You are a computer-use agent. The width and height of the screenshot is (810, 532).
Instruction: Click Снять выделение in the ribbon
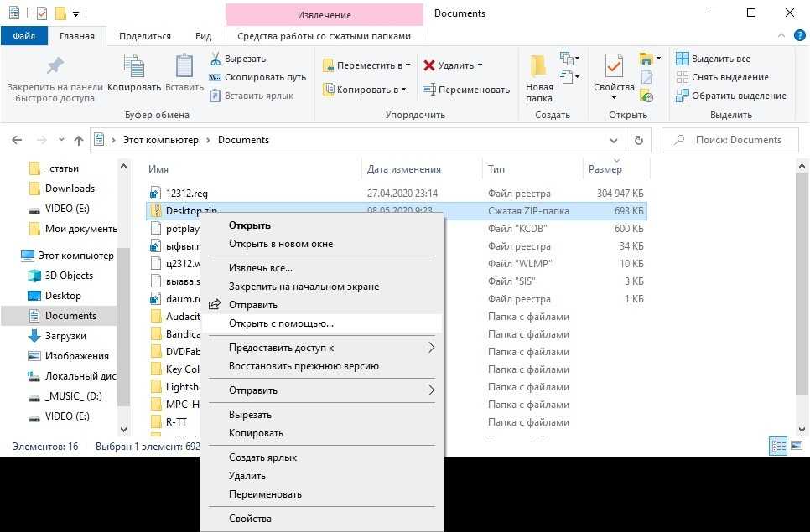point(722,77)
